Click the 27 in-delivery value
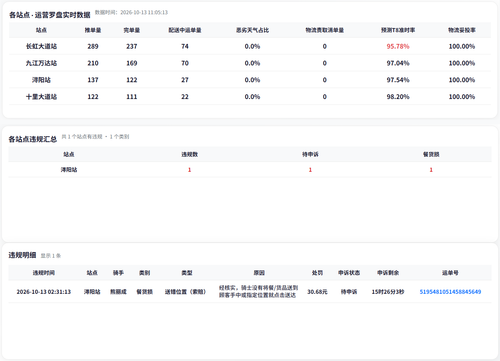Viewport: 500px width, 361px height. [x=185, y=80]
